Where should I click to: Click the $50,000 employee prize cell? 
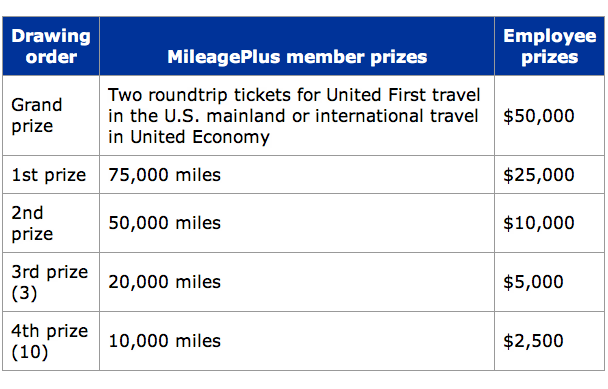(549, 116)
